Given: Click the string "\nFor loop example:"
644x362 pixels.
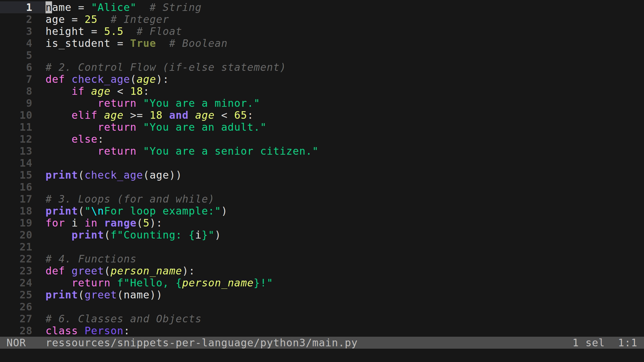Looking at the screenshot, I should point(153,211).
